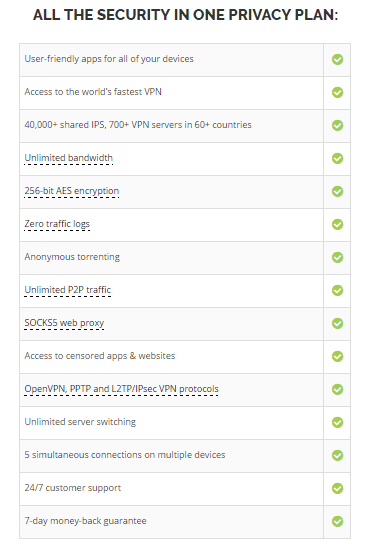The image size is (365, 544).
Task: Click checkmark beside 5 simultaneous connections
Action: [337, 455]
